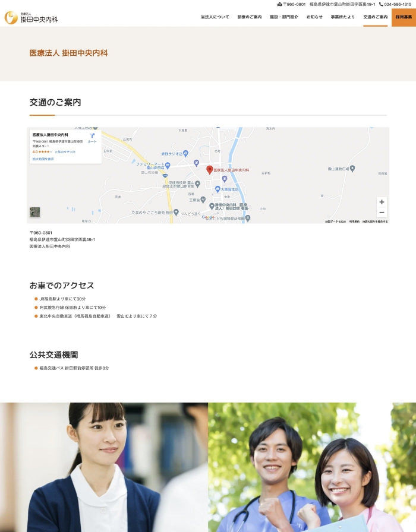Click the お車でのアクセス heading

click(62, 286)
